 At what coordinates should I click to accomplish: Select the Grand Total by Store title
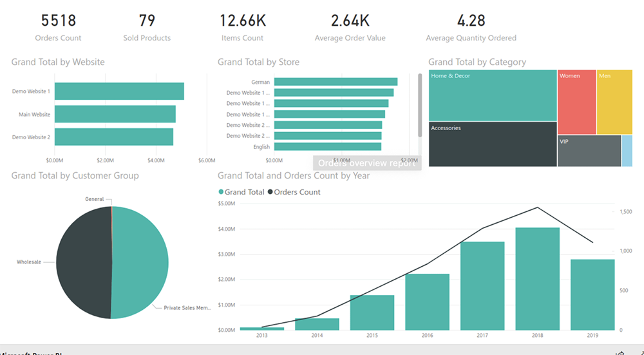258,62
